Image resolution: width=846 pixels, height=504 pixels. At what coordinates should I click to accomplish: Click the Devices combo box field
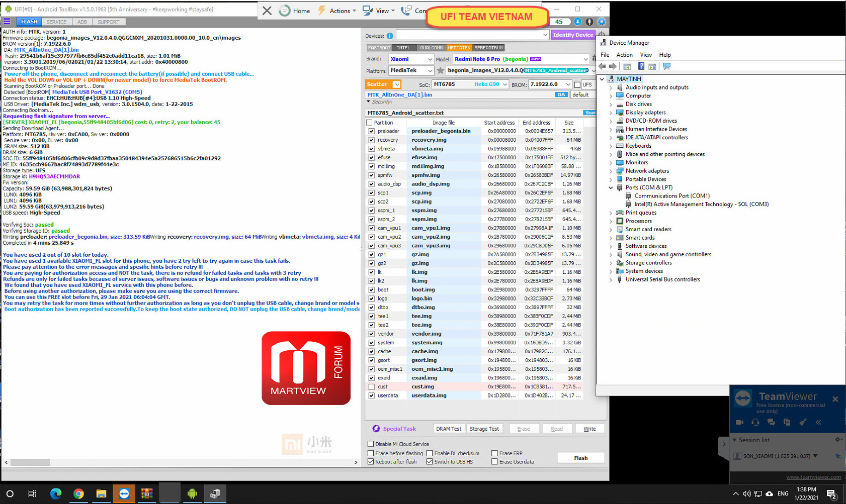(x=472, y=35)
